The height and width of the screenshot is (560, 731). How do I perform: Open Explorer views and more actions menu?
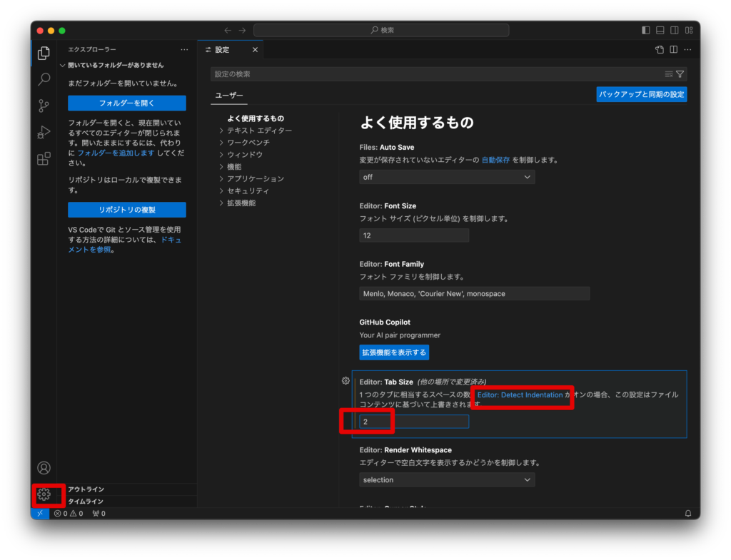coord(185,49)
